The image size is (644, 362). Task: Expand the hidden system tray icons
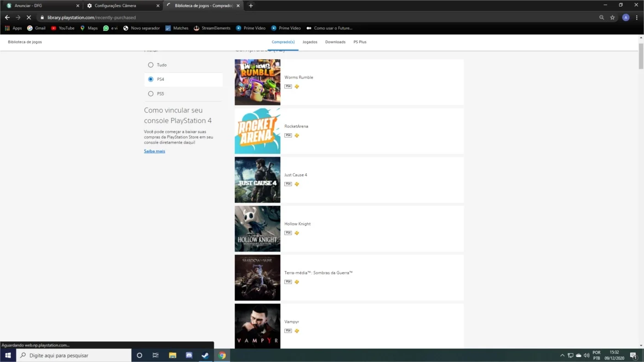(x=562, y=355)
